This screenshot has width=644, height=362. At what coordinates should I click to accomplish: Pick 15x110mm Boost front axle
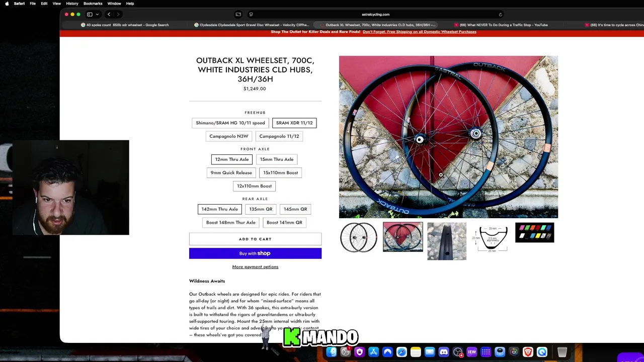281,172
